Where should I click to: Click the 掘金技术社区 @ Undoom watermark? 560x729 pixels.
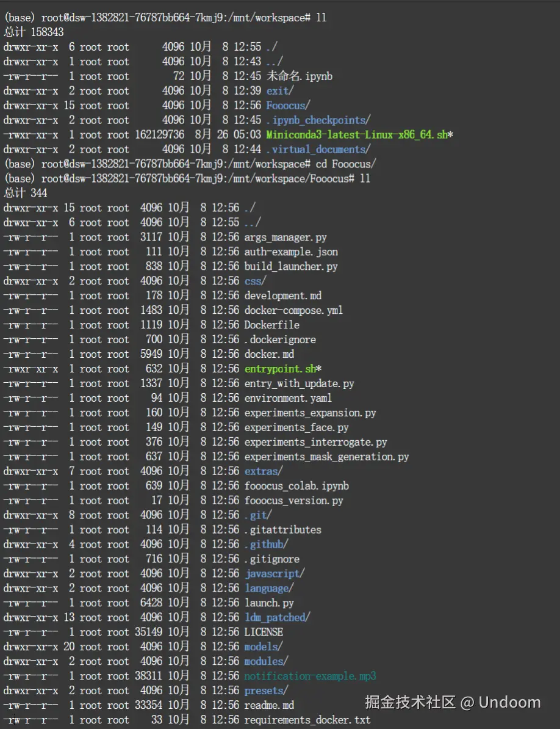click(453, 702)
